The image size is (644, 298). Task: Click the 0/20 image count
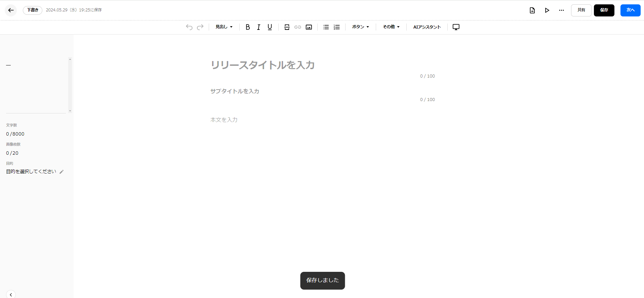click(12, 153)
